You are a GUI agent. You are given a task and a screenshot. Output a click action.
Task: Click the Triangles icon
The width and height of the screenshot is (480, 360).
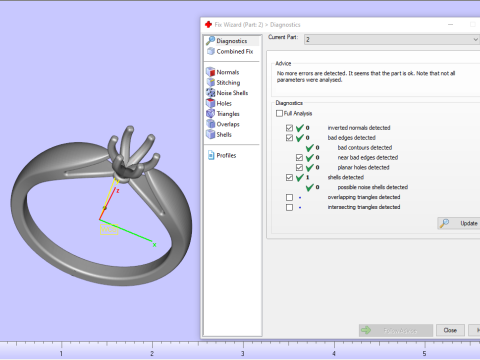(211, 114)
